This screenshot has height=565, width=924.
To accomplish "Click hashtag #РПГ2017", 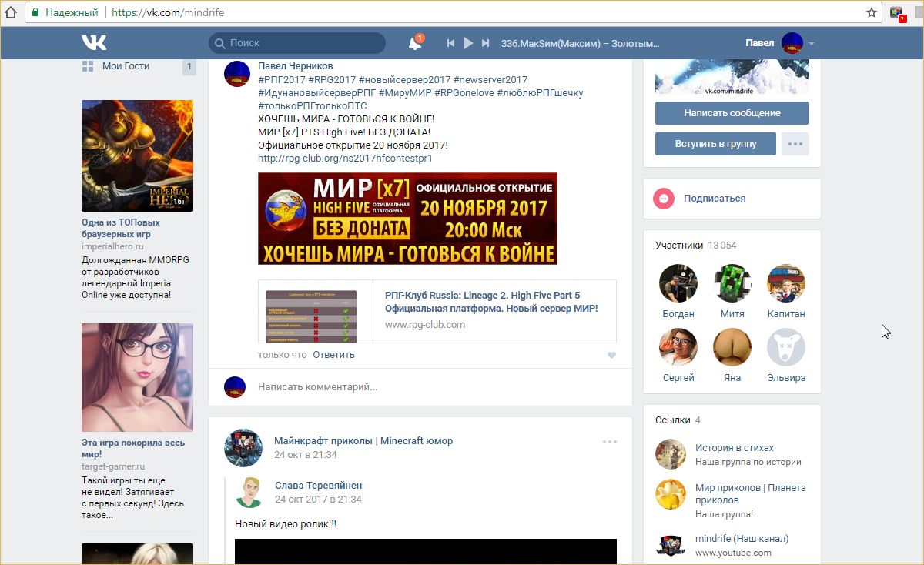I will (x=281, y=80).
